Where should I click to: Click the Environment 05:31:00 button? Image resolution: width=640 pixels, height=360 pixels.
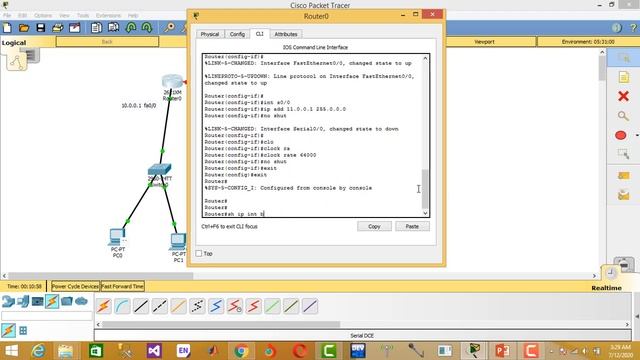(x=588, y=42)
